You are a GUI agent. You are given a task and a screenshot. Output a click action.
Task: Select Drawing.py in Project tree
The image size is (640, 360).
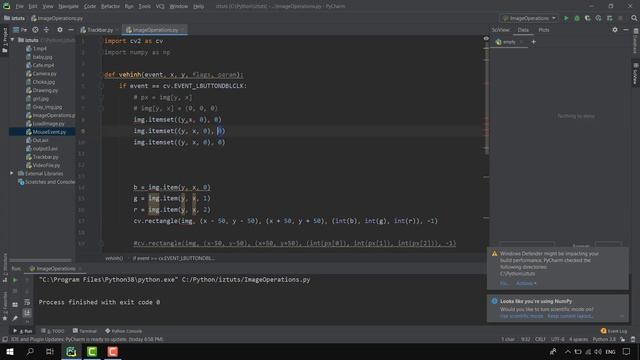coord(45,90)
